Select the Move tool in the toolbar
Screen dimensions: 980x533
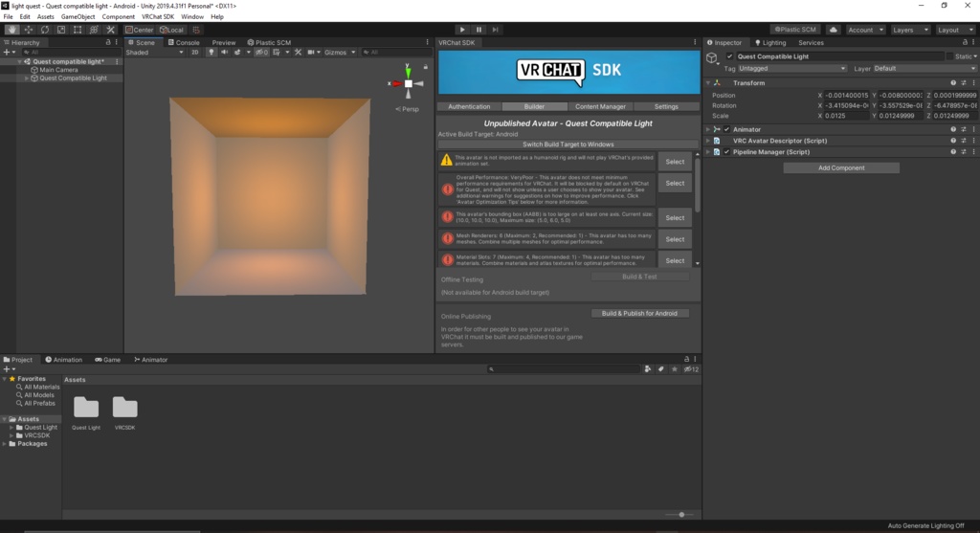coord(28,30)
